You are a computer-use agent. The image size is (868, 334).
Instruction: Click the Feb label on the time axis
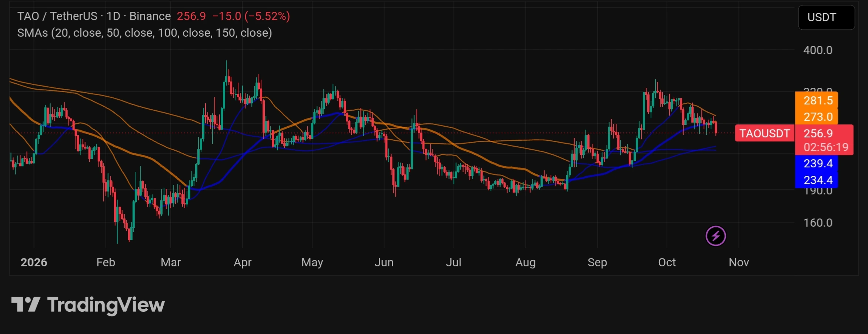coord(106,263)
